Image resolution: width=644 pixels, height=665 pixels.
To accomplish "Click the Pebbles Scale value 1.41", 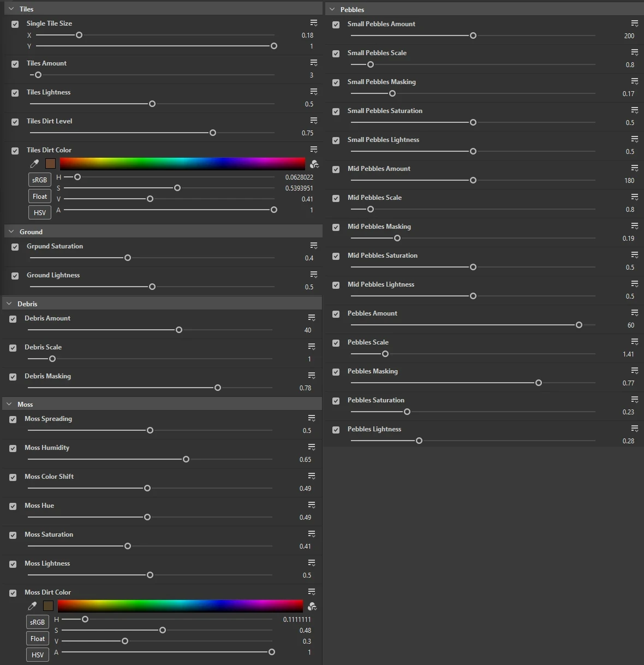I will [x=628, y=354].
